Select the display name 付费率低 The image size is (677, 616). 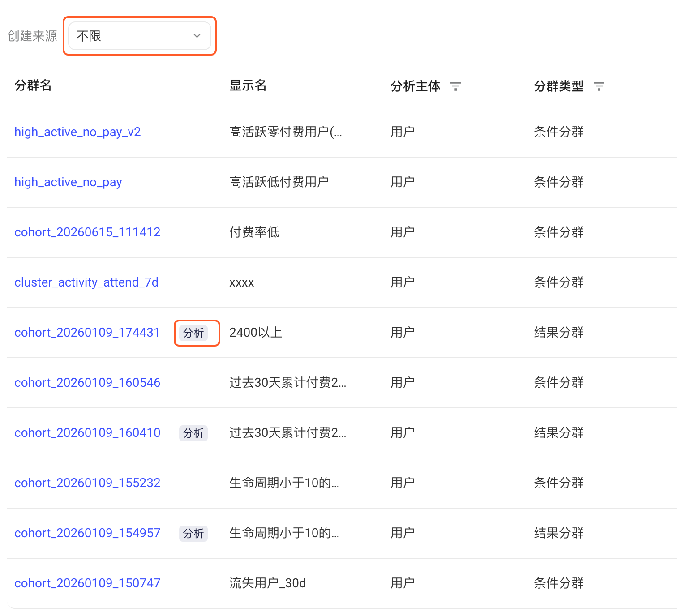click(x=254, y=232)
